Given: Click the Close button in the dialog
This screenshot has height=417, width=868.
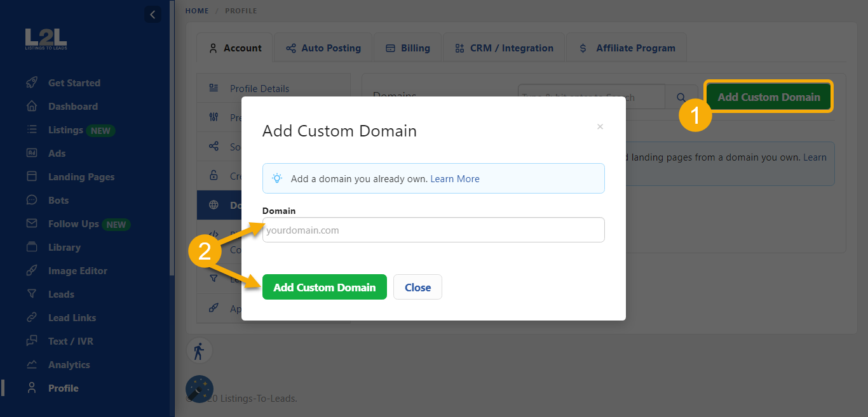Looking at the screenshot, I should point(417,287).
